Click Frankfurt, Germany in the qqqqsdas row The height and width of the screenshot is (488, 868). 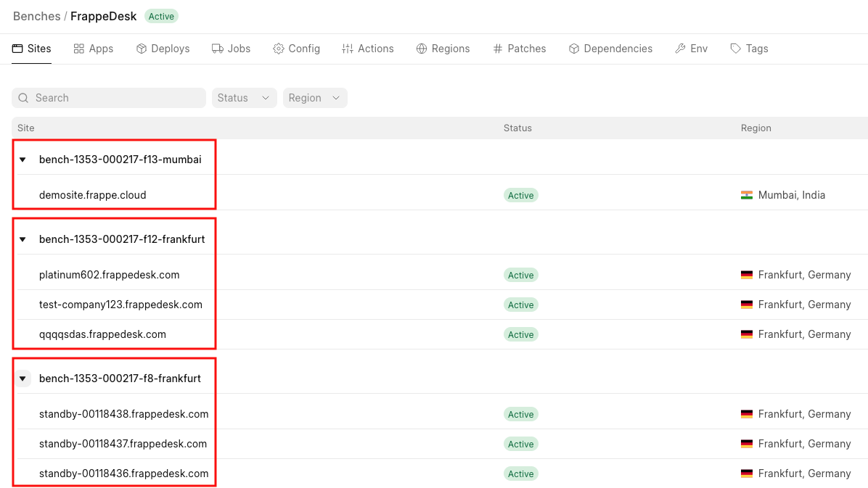pyautogui.click(x=804, y=334)
